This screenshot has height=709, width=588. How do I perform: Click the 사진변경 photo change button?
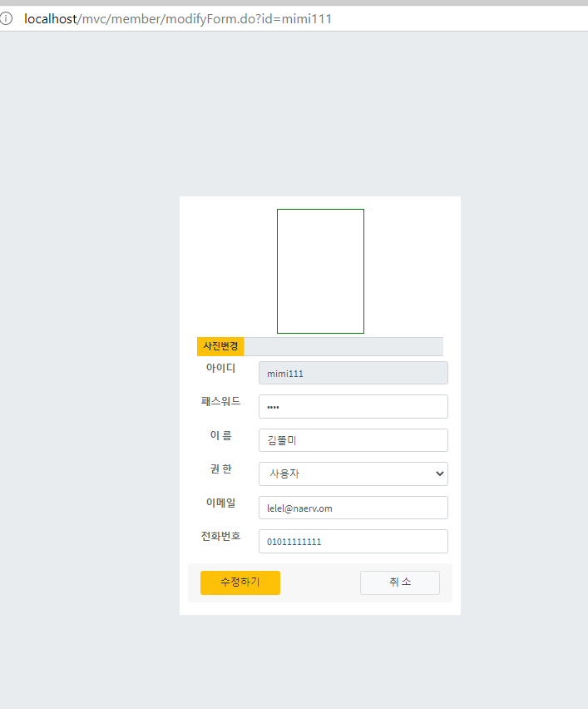[220, 346]
